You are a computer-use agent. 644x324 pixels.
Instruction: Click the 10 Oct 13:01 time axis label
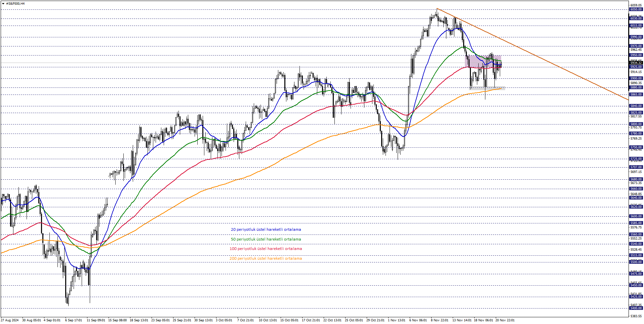tap(268, 320)
